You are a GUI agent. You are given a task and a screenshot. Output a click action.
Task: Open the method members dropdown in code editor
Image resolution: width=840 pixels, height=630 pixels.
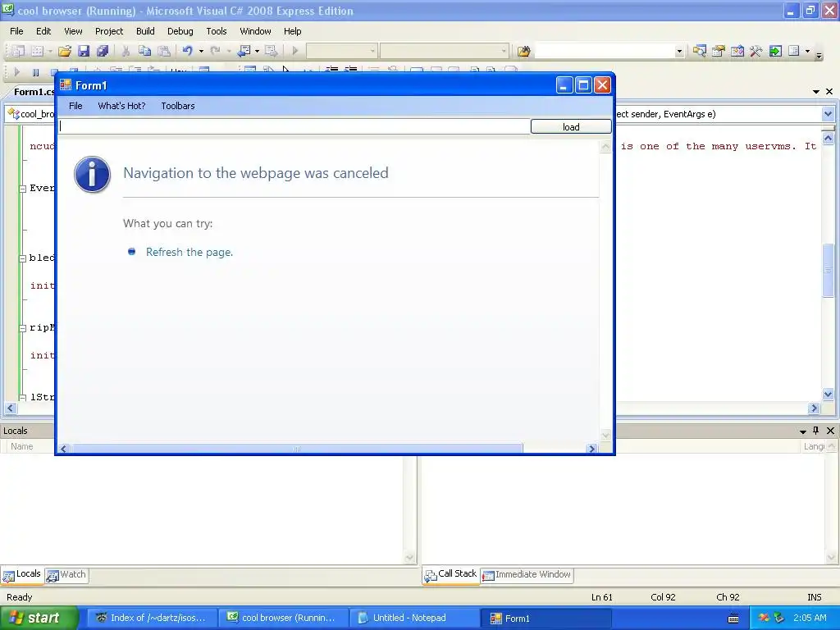(828, 113)
